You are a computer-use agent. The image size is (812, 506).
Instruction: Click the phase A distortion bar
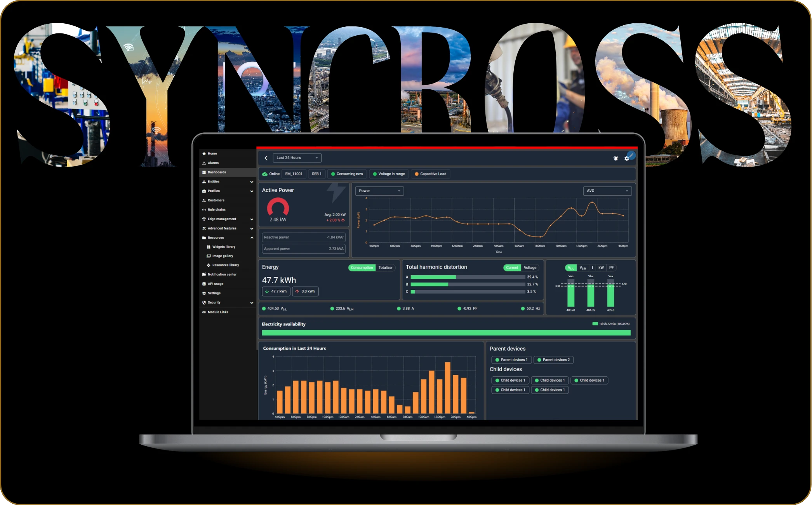[x=468, y=277]
